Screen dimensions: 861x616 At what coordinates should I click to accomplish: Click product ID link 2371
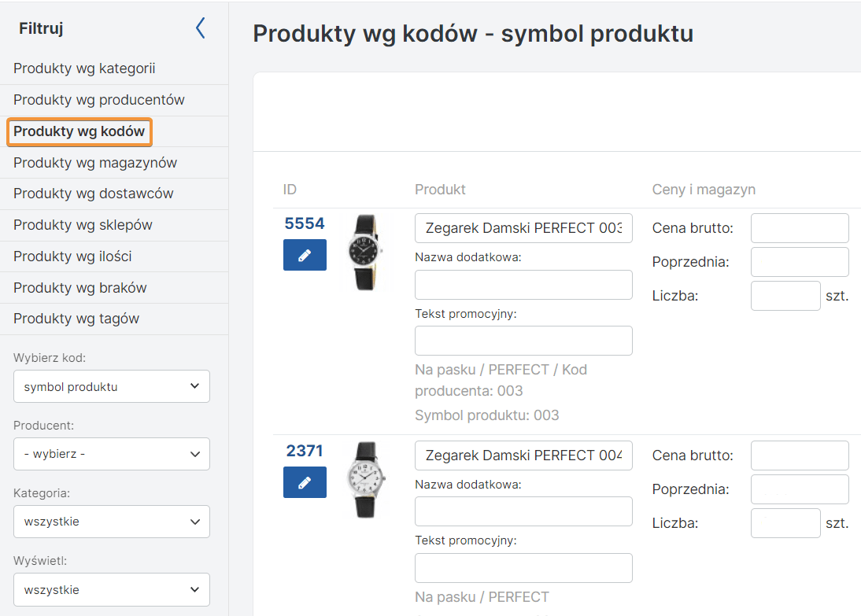click(305, 451)
